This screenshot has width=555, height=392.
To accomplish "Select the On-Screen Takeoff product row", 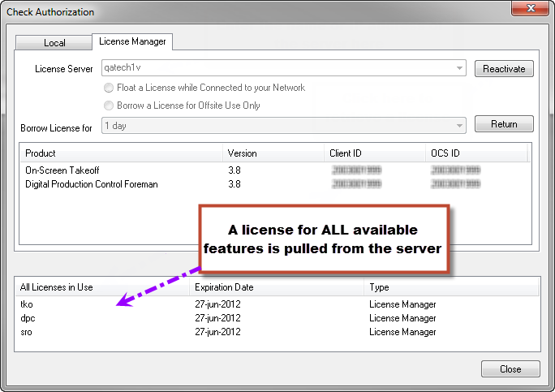I will pos(275,170).
